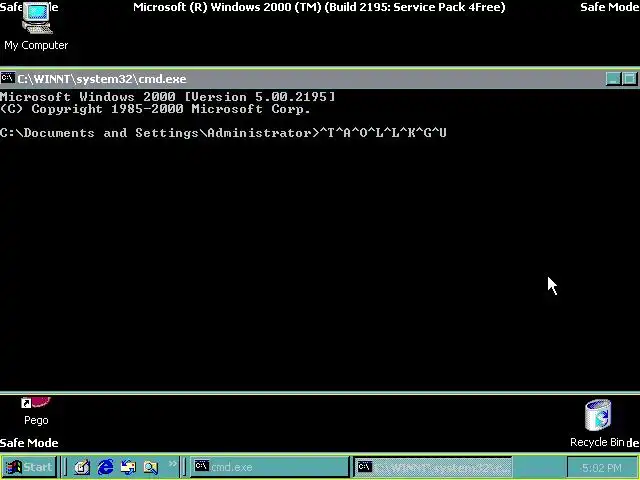Click the magnifier quick launch icon
This screenshot has width=640, height=480.
pos(151,467)
